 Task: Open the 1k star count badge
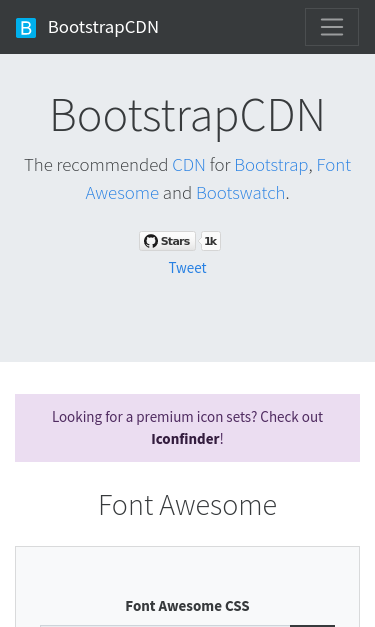(211, 241)
